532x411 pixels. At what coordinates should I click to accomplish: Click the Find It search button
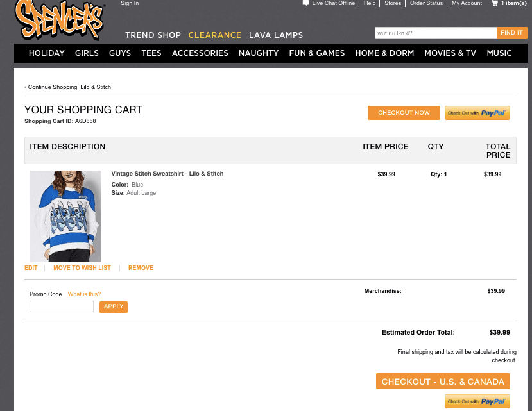tap(511, 33)
